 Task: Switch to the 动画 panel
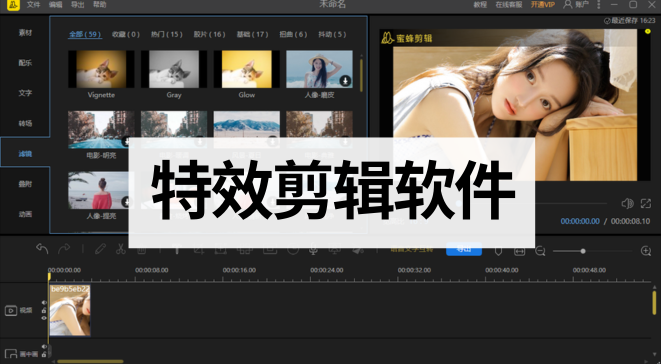click(25, 214)
